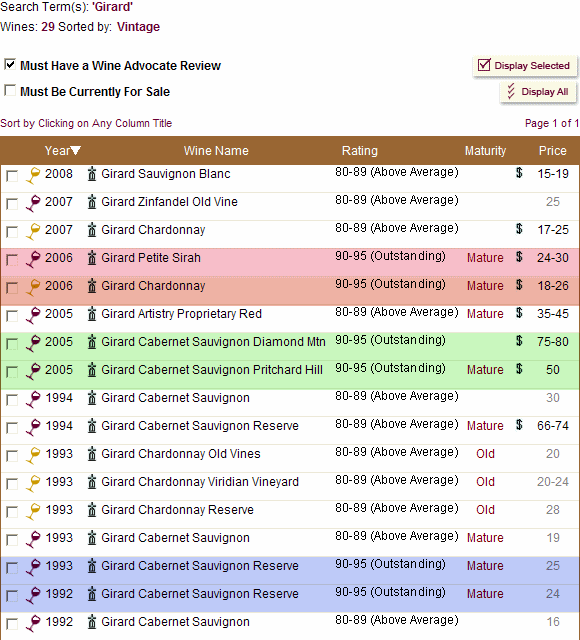Image resolution: width=580 pixels, height=640 pixels.
Task: Check box for Chardonnay Viridian Vineyard row
Action: tap(12, 484)
